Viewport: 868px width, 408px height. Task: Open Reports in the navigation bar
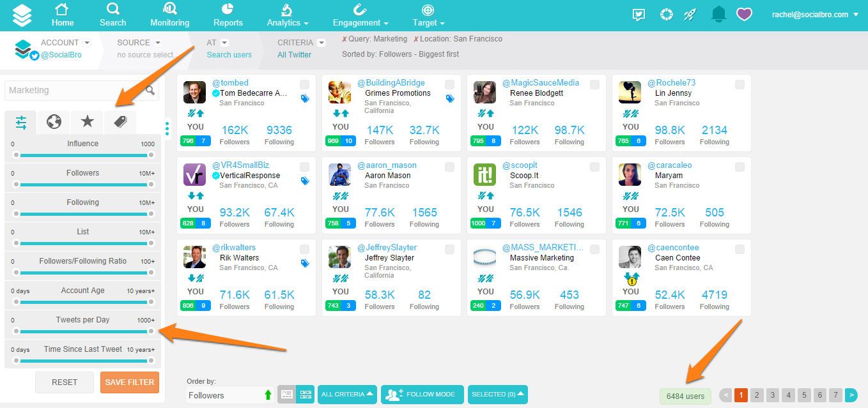coord(228,15)
